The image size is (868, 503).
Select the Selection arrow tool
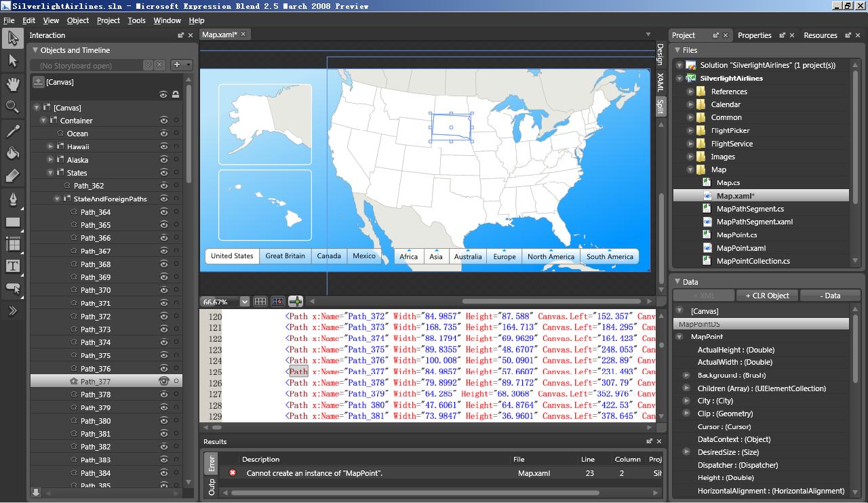(12, 38)
